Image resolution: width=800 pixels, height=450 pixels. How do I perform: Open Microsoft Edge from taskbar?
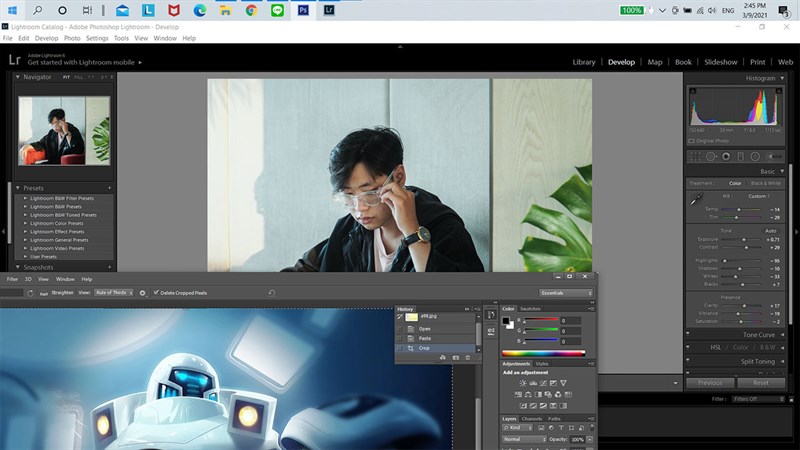pos(199,10)
